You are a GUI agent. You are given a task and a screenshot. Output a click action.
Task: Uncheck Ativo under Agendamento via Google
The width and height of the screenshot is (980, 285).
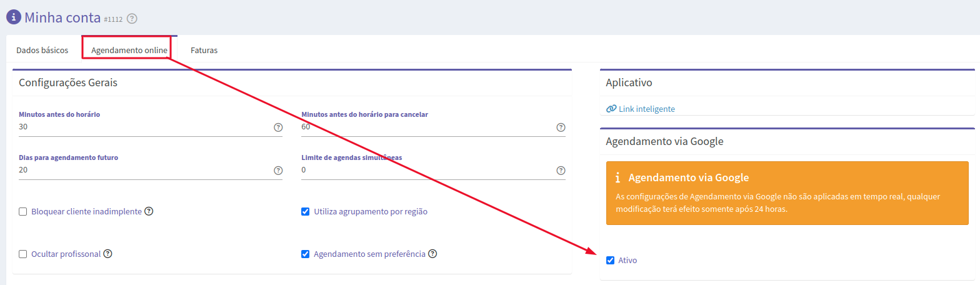tap(611, 261)
